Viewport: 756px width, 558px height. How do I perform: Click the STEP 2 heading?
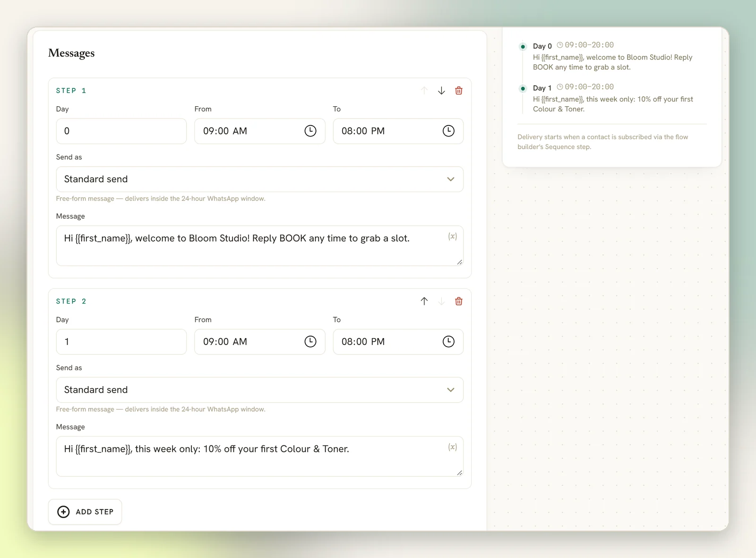click(71, 301)
